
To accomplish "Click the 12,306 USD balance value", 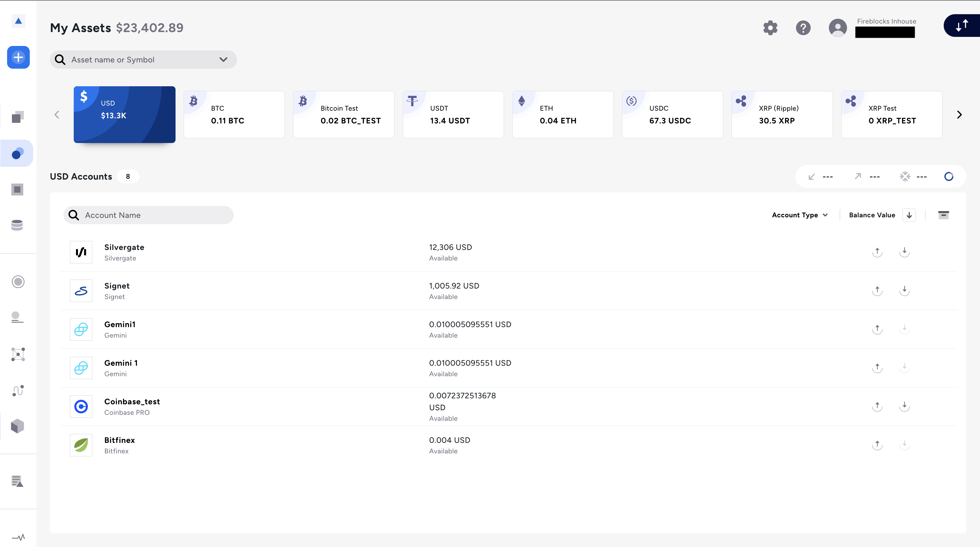I will [450, 247].
